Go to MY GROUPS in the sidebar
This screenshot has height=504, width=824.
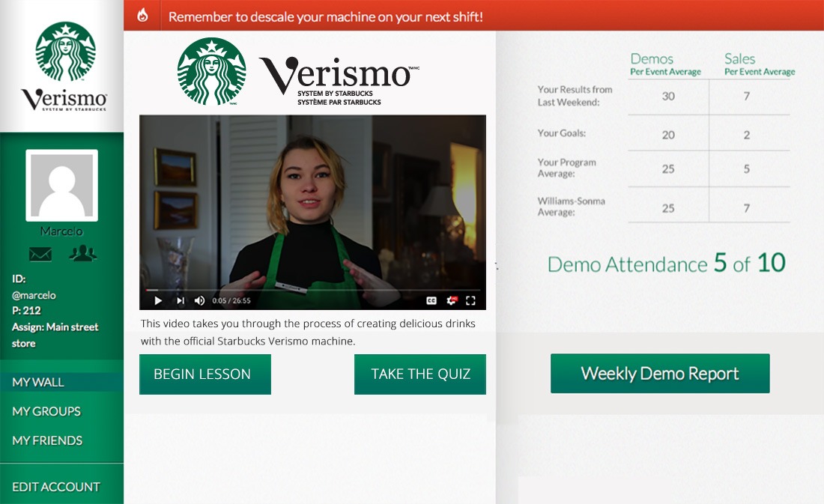[x=46, y=411]
